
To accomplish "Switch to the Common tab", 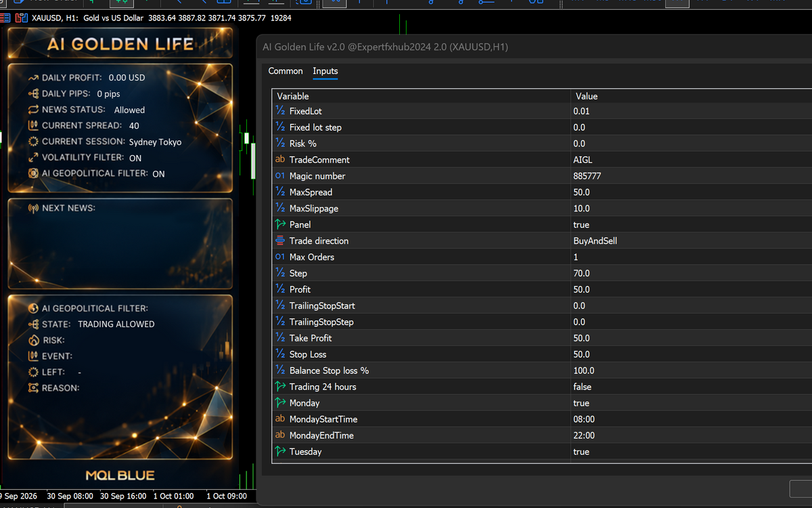I will click(x=286, y=71).
